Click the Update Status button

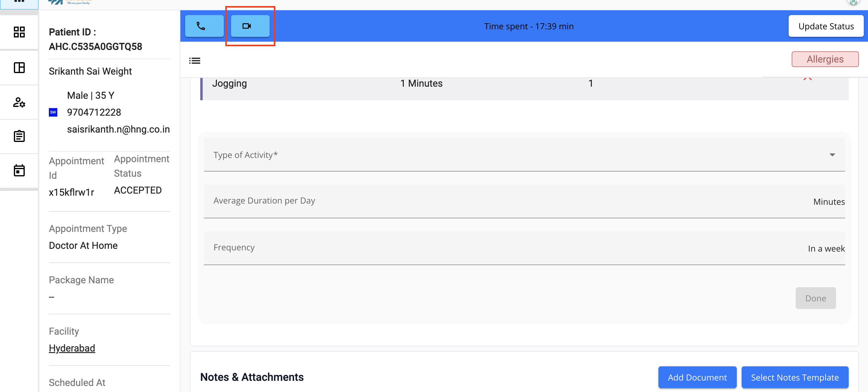[x=825, y=26]
